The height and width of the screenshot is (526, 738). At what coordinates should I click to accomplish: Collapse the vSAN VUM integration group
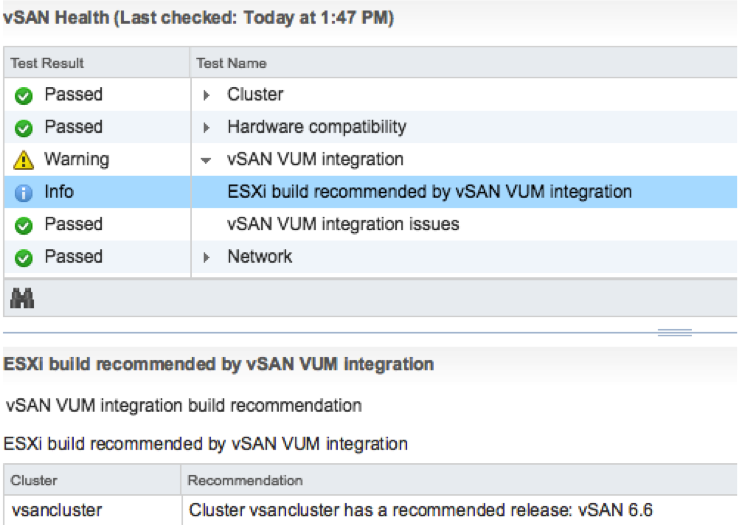(206, 160)
